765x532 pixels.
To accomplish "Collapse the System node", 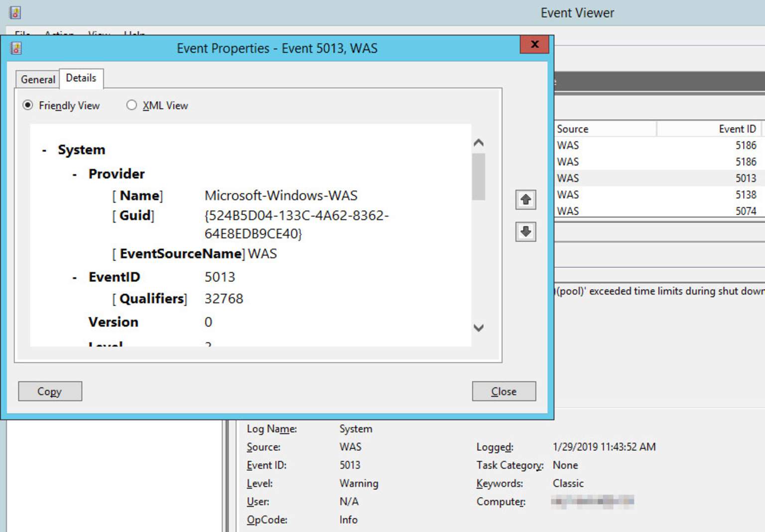I will tap(44, 149).
